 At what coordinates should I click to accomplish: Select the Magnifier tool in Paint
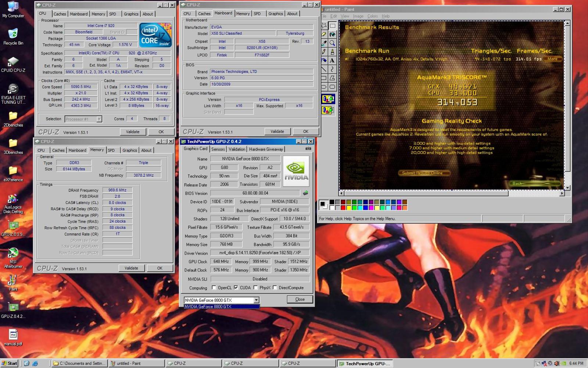point(332,43)
